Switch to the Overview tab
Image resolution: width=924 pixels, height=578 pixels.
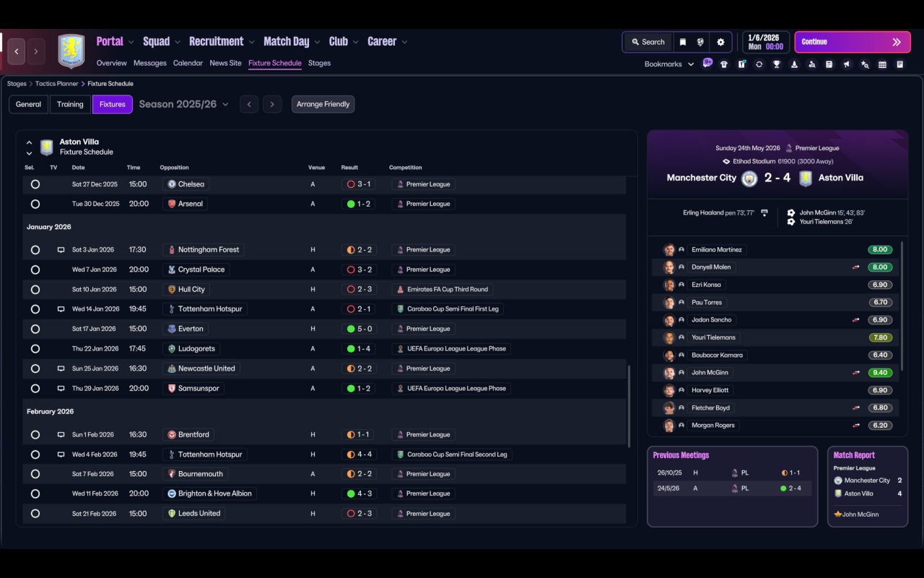[x=112, y=63]
